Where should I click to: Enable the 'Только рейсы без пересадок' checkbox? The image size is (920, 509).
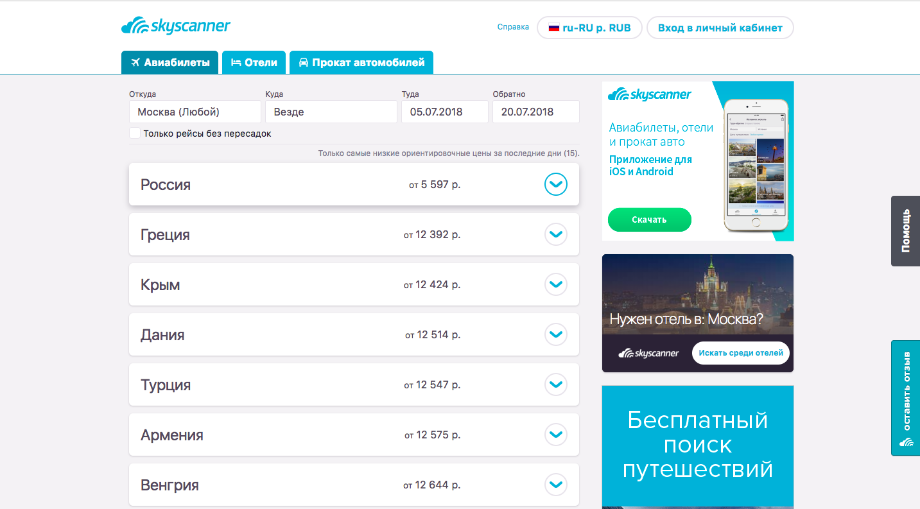135,133
